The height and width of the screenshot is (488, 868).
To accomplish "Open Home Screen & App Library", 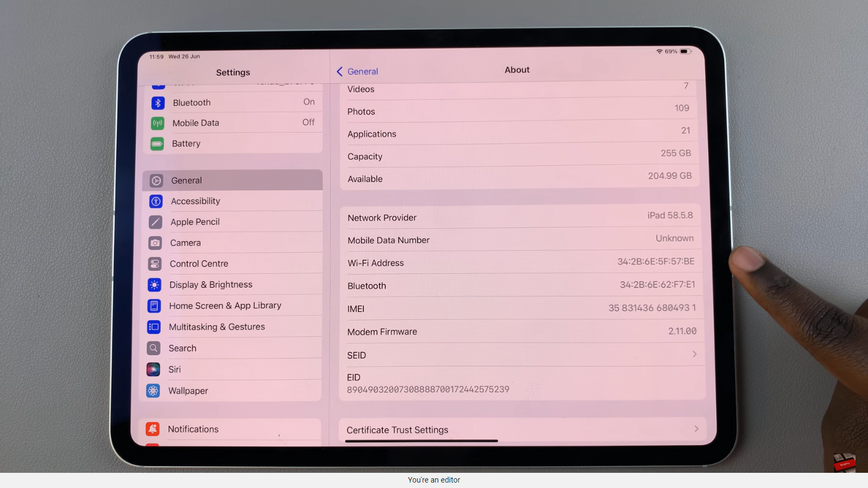I will tap(231, 306).
